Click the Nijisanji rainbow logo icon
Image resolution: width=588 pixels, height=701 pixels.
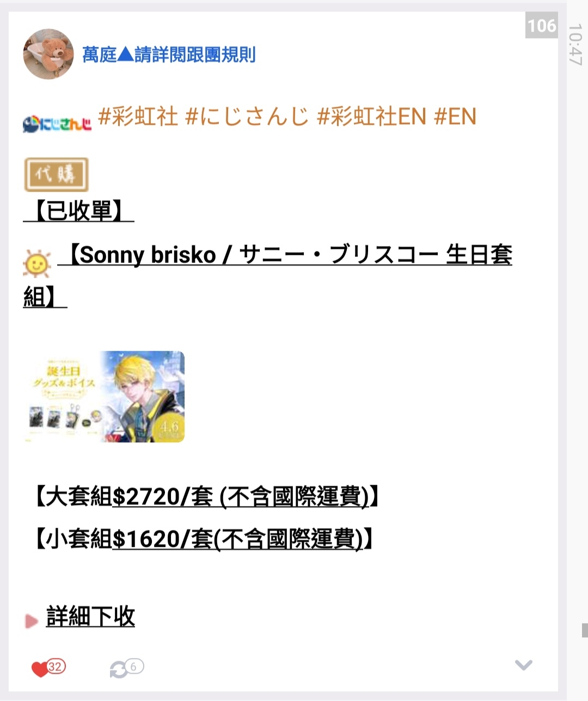57,124
